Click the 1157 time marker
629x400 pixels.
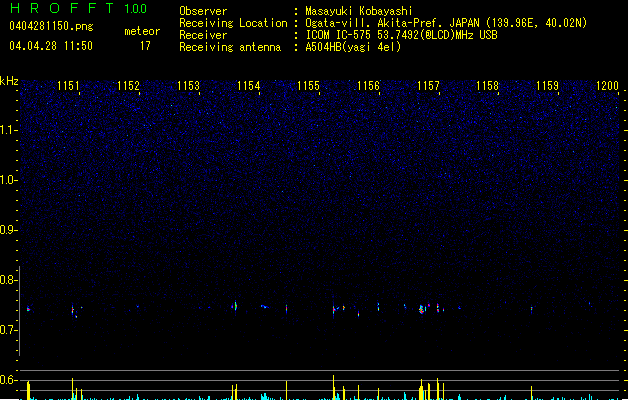pos(428,86)
